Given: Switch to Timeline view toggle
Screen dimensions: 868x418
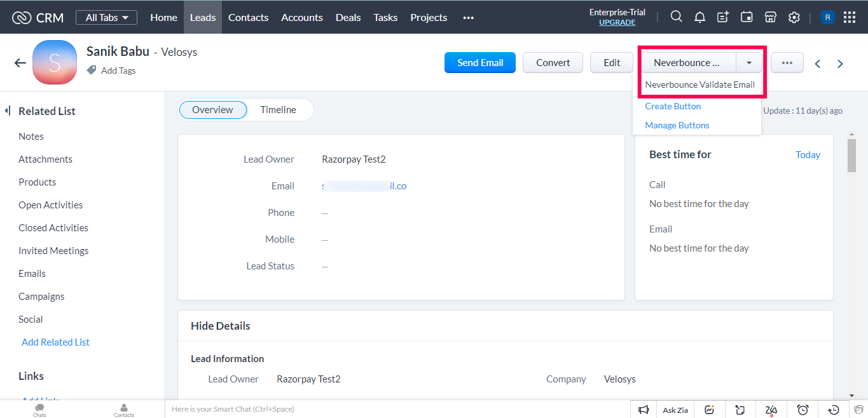Looking at the screenshot, I should pyautogui.click(x=278, y=110).
